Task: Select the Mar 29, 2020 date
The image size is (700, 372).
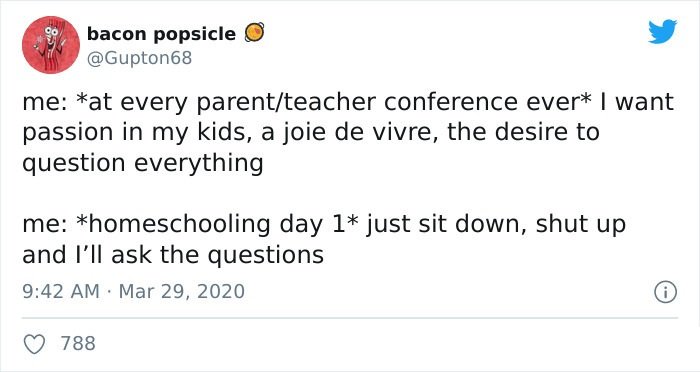Action: pyautogui.click(x=182, y=292)
